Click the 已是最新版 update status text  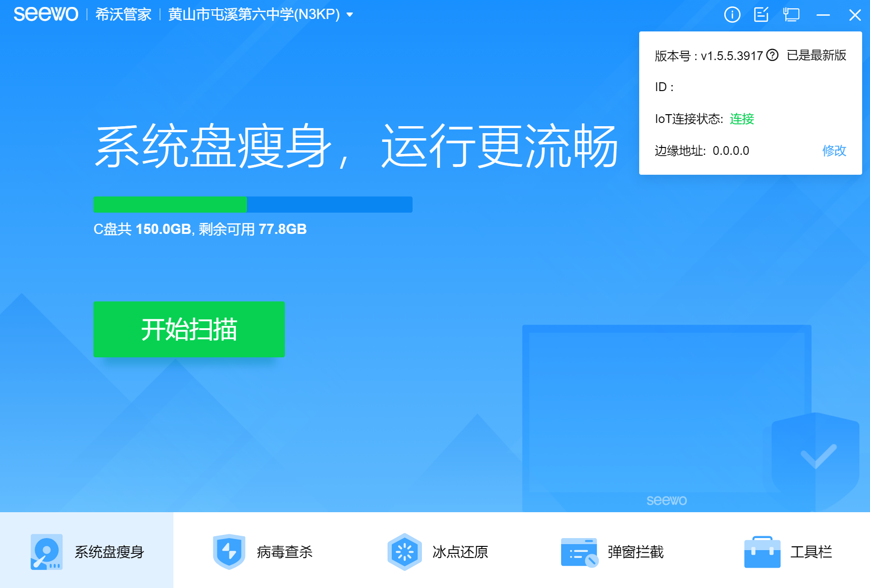(x=816, y=55)
